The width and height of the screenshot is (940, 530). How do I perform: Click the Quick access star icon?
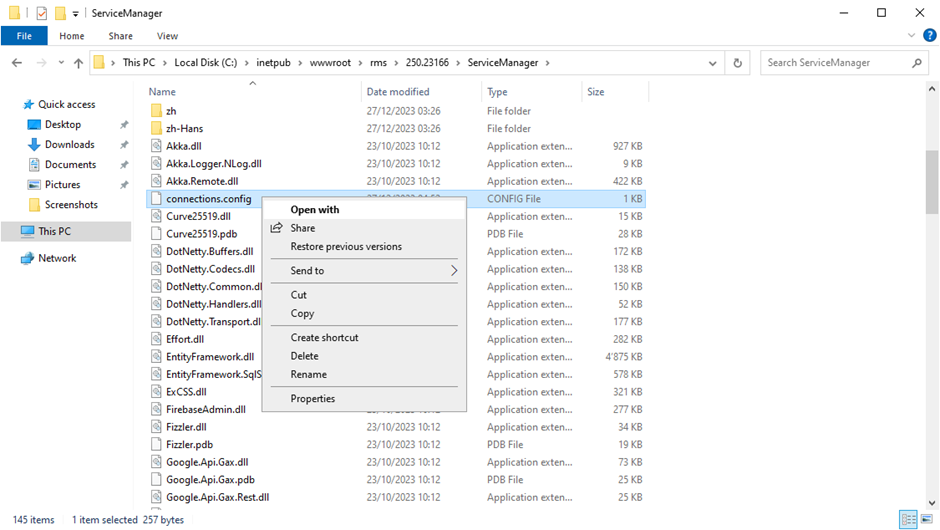click(x=28, y=104)
